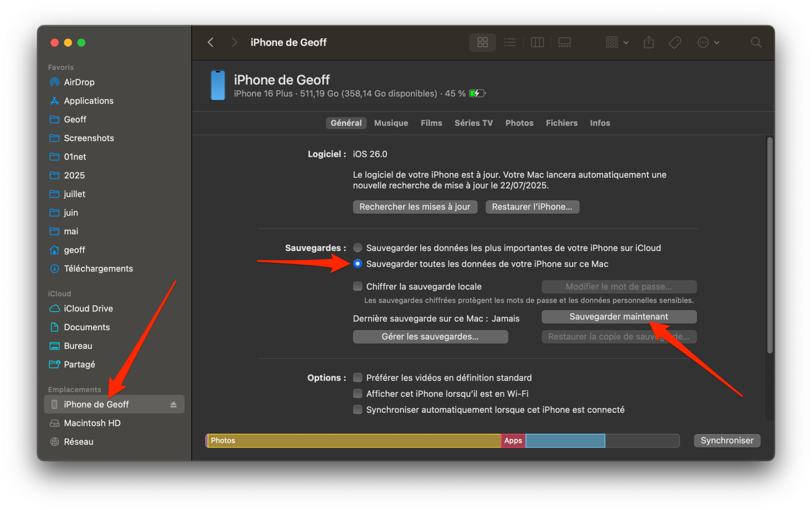Open iCloud Drive in the sidebar
The image size is (812, 510).
(x=114, y=308)
